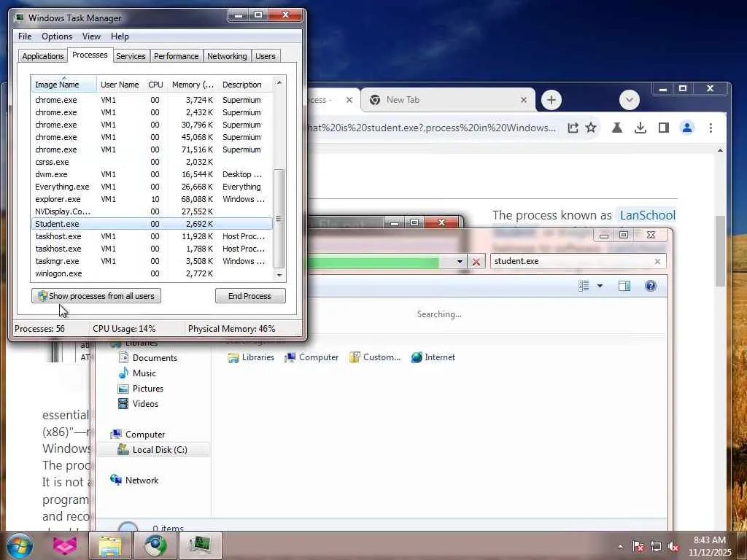Image resolution: width=747 pixels, height=560 pixels.
Task: Open the Chrome profile avatar
Action: tap(687, 128)
